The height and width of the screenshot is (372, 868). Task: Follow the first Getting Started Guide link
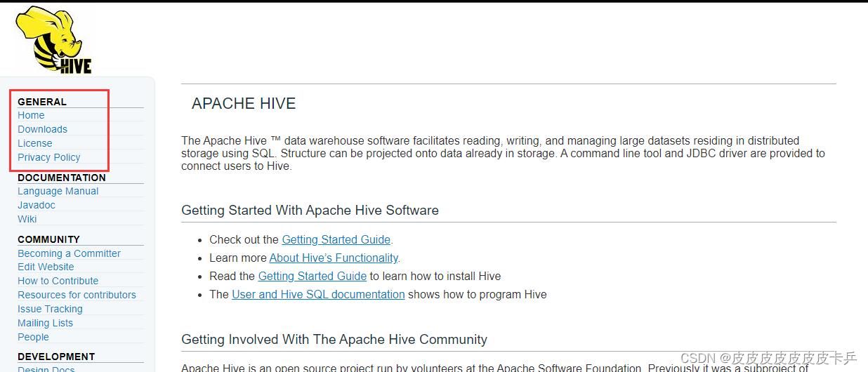click(x=336, y=239)
